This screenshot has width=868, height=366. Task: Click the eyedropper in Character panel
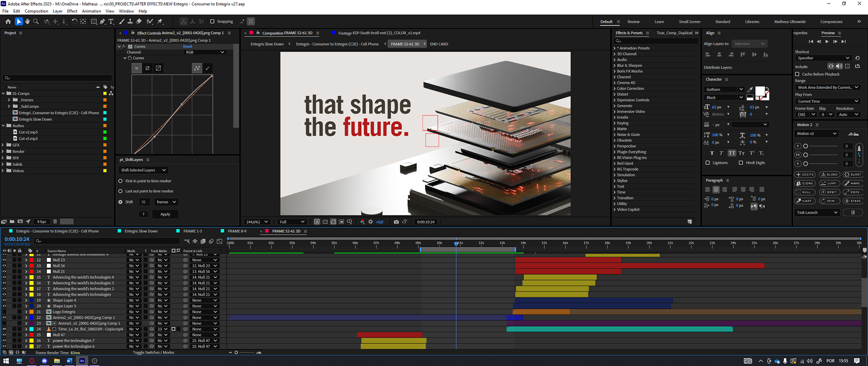point(750,89)
